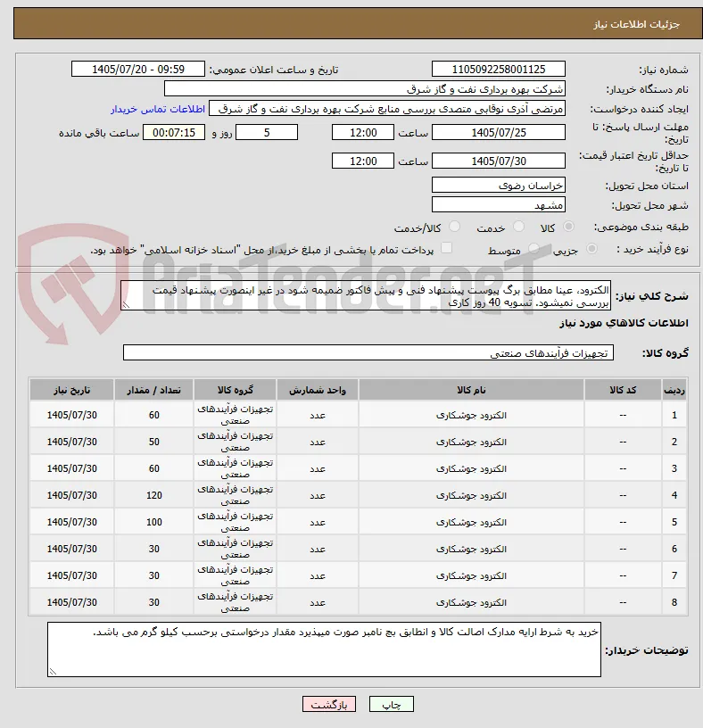Click the بازگشت back button

pos(328,704)
